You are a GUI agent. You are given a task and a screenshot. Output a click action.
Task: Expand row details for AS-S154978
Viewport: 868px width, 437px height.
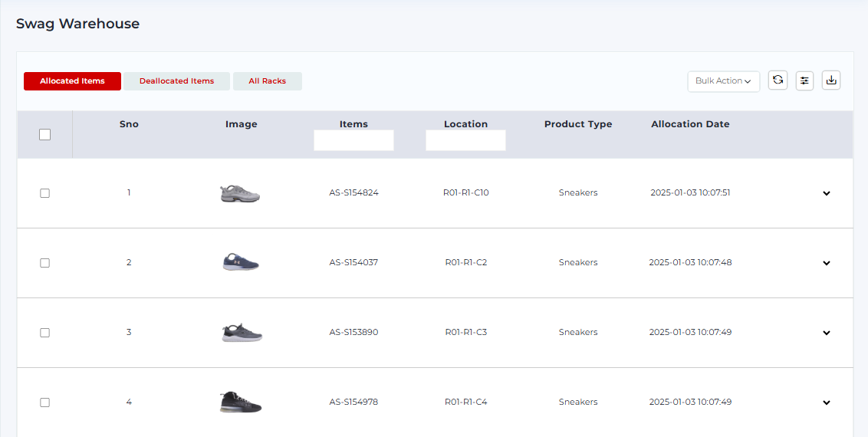pos(826,402)
